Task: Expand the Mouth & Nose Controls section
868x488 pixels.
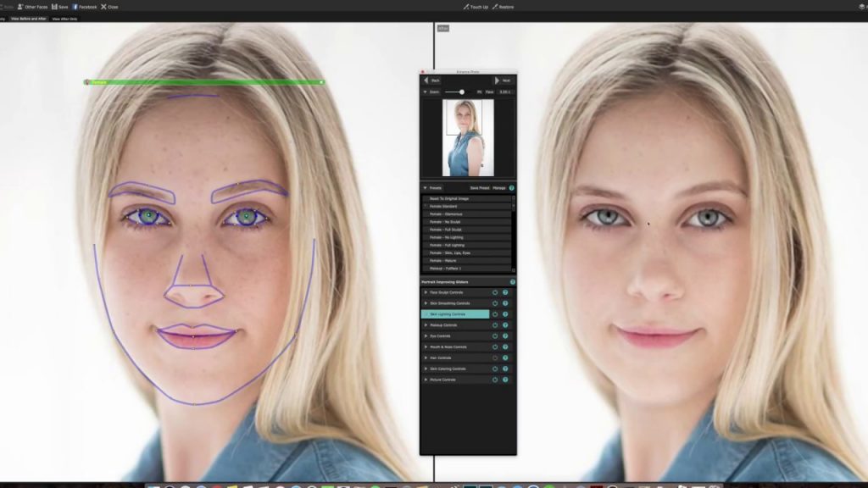Action: tap(425, 347)
